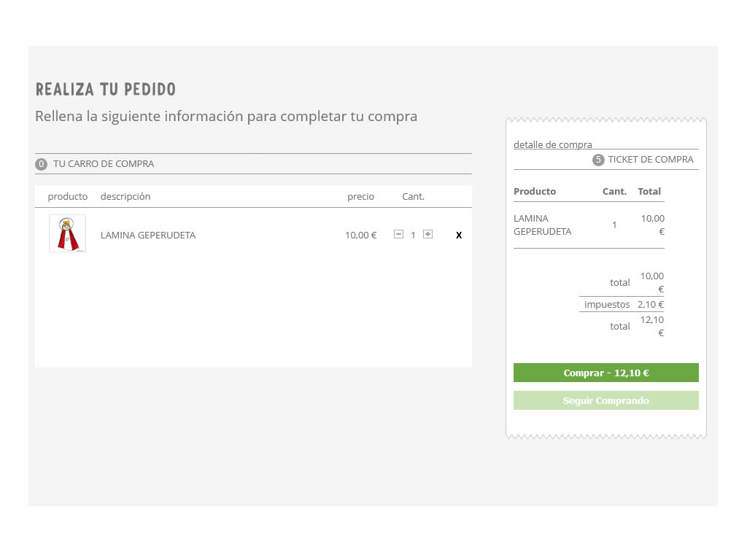Image resolution: width=747 pixels, height=560 pixels.
Task: Click the circled 0 cart step badge
Action: pyautogui.click(x=42, y=164)
